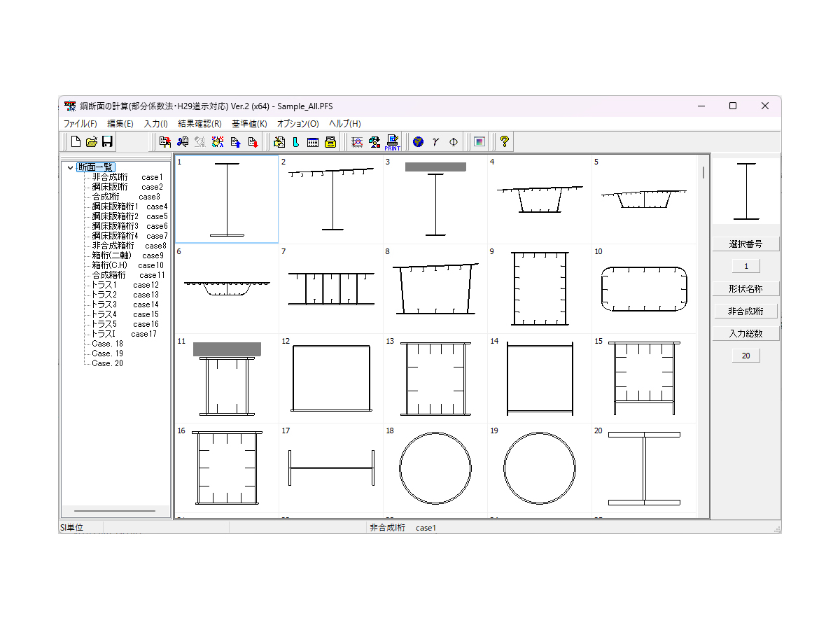The width and height of the screenshot is (840, 630).
Task: Select box girder thumbnail number 4
Action: pyautogui.click(x=540, y=199)
